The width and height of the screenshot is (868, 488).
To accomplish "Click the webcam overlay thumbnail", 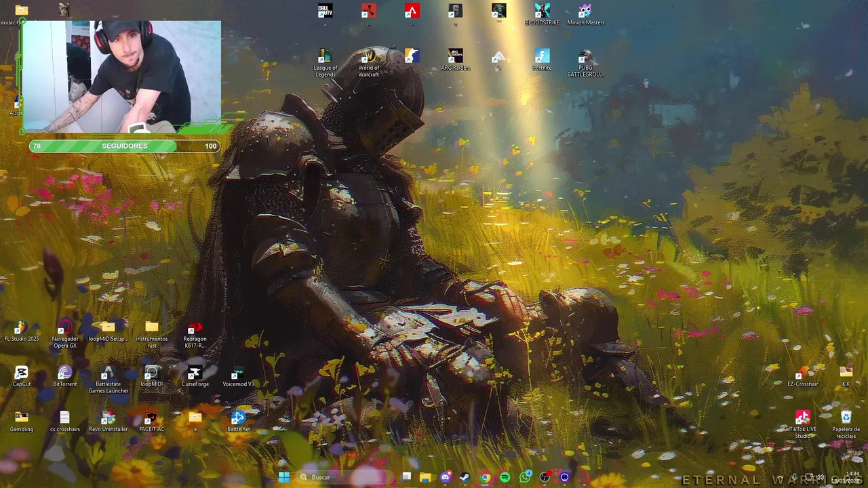I will pos(122,77).
